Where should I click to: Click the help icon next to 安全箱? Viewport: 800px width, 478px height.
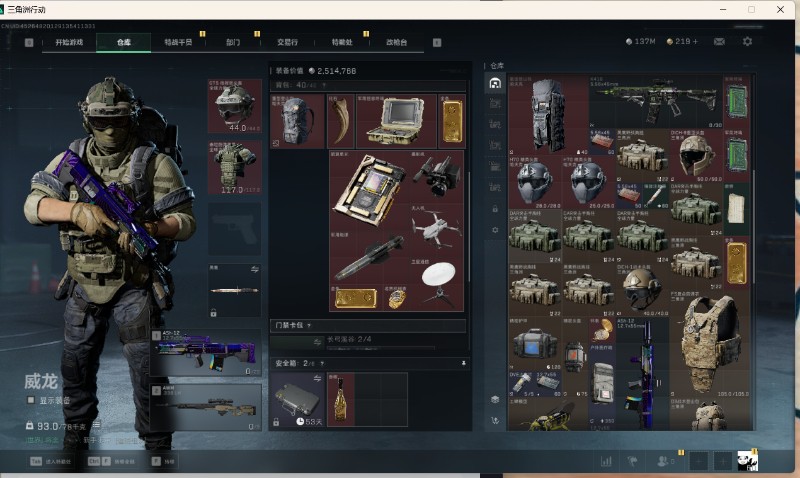(x=322, y=364)
